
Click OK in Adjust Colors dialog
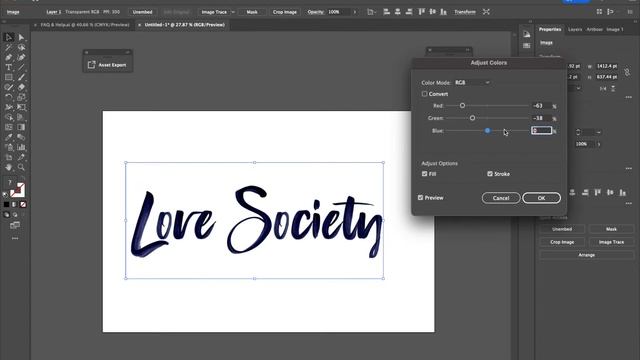pyautogui.click(x=541, y=198)
